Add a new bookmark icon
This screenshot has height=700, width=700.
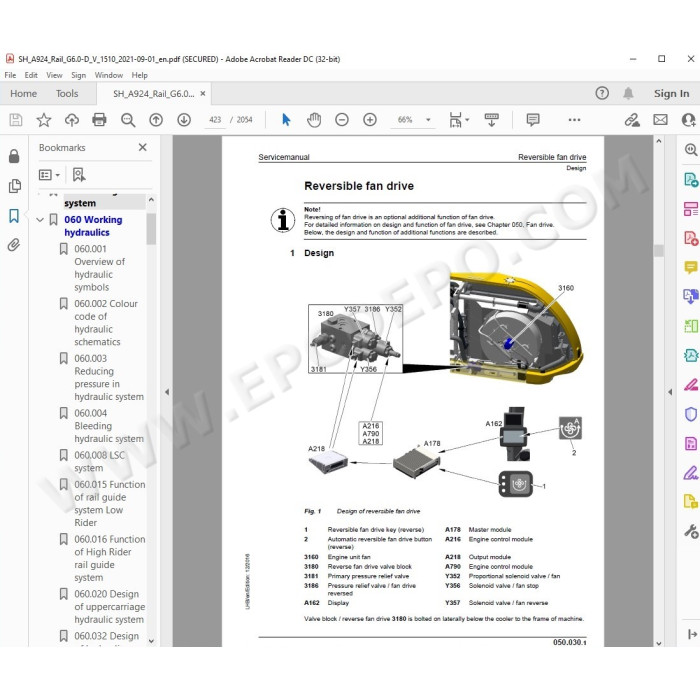[x=79, y=175]
